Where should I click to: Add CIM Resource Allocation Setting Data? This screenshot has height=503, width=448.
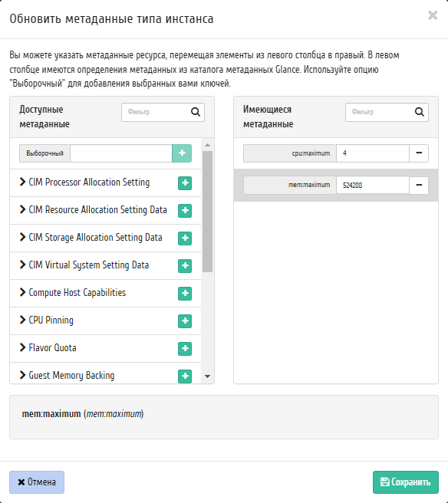point(185,210)
